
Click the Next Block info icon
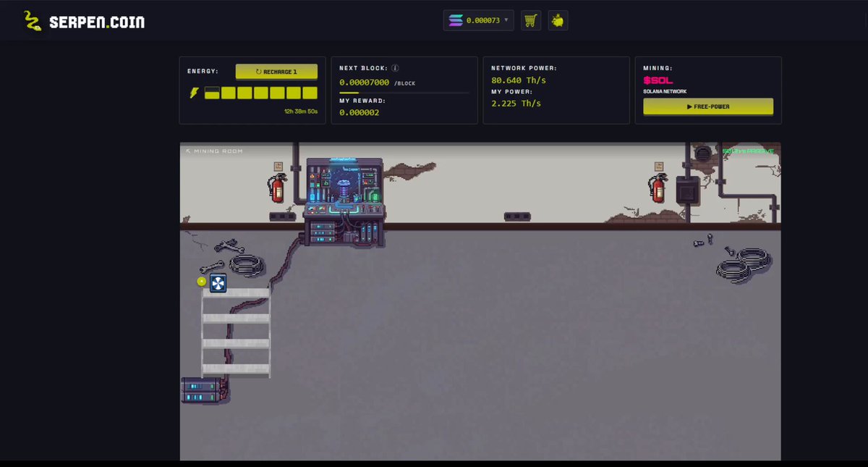coord(396,67)
